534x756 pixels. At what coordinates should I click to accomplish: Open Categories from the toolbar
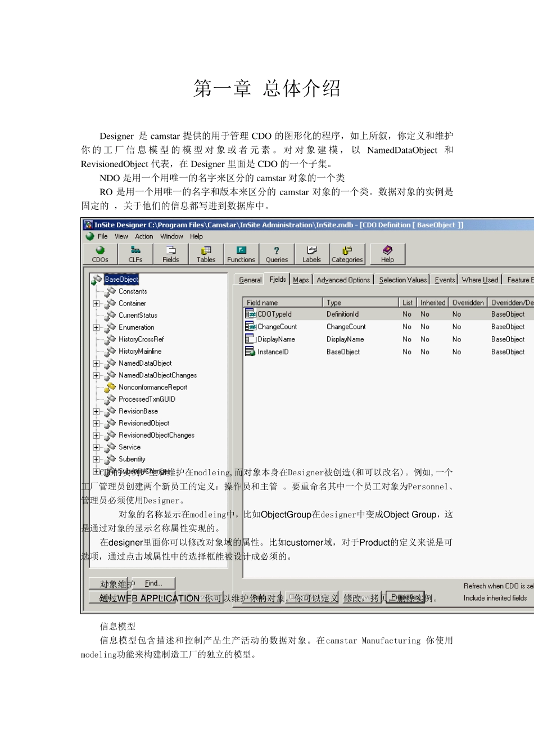coord(347,254)
